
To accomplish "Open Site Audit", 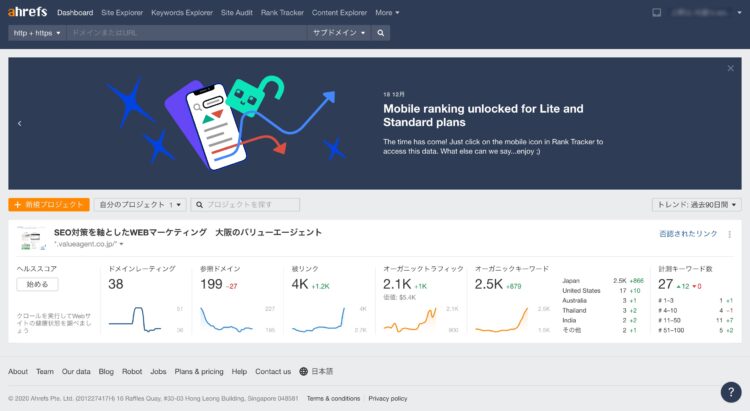I will tap(237, 13).
